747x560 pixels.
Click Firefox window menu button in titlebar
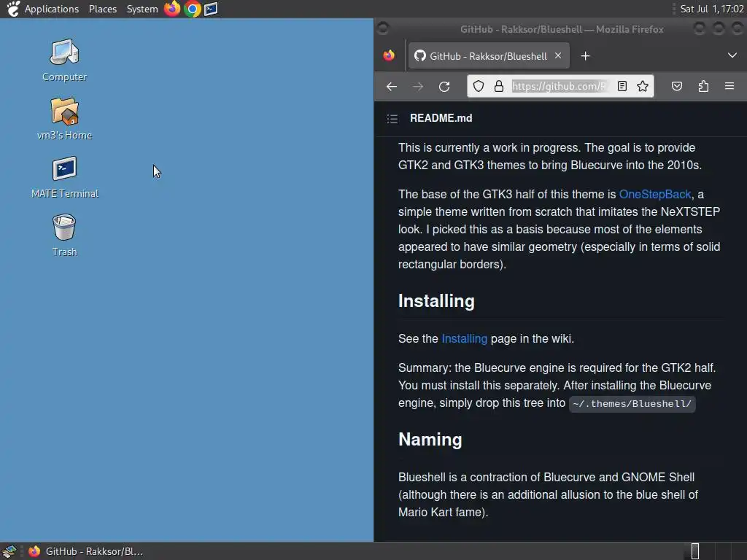[x=382, y=29]
